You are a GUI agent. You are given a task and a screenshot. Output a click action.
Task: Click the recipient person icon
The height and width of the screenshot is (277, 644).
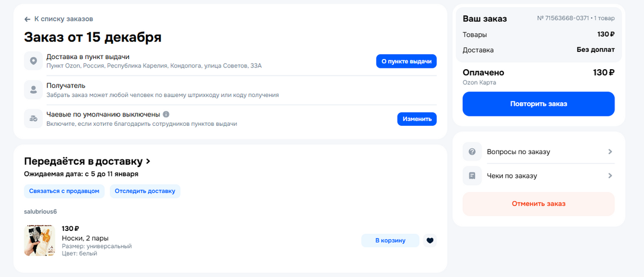[33, 90]
